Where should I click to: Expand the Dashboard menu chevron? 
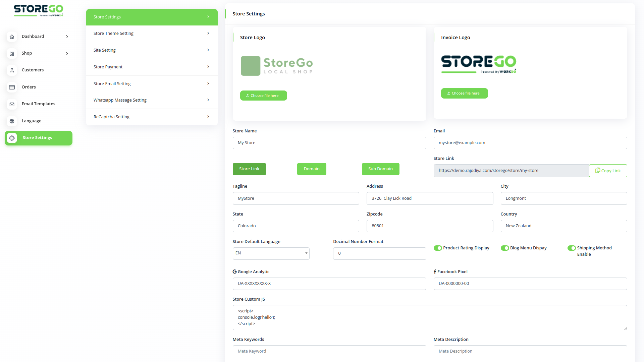[67, 37]
